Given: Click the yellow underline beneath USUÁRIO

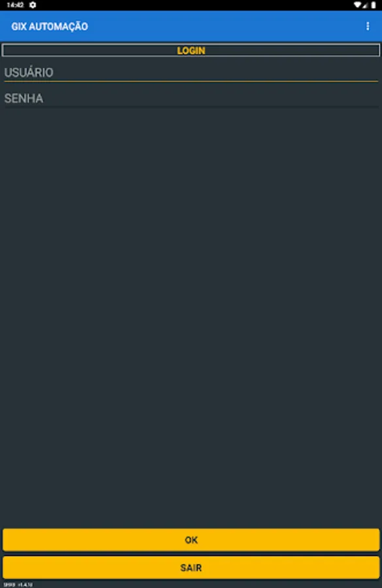Looking at the screenshot, I should click(191, 81).
